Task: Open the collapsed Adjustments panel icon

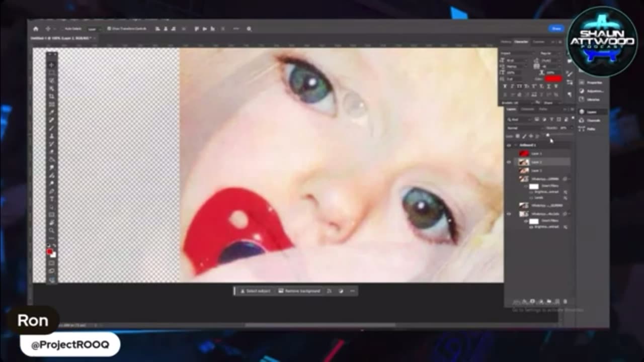Action: click(x=581, y=91)
